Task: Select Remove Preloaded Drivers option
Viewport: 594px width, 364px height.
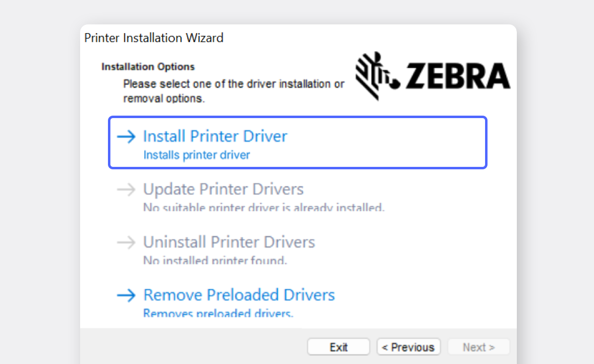Action: point(239,295)
